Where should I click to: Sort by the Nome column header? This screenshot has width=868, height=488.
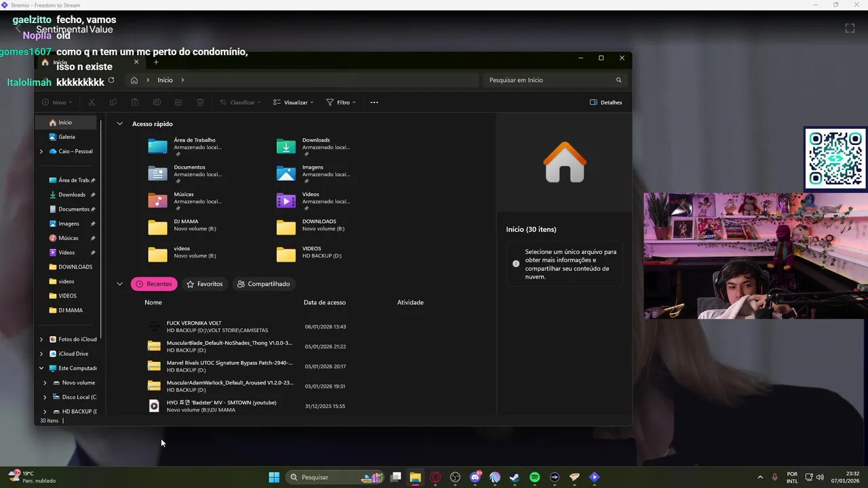[x=153, y=302]
